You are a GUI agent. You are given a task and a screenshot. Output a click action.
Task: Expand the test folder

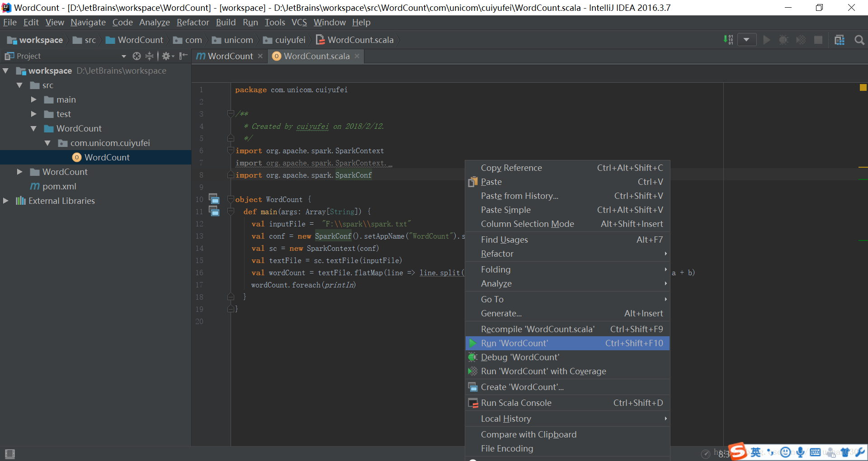coord(33,114)
